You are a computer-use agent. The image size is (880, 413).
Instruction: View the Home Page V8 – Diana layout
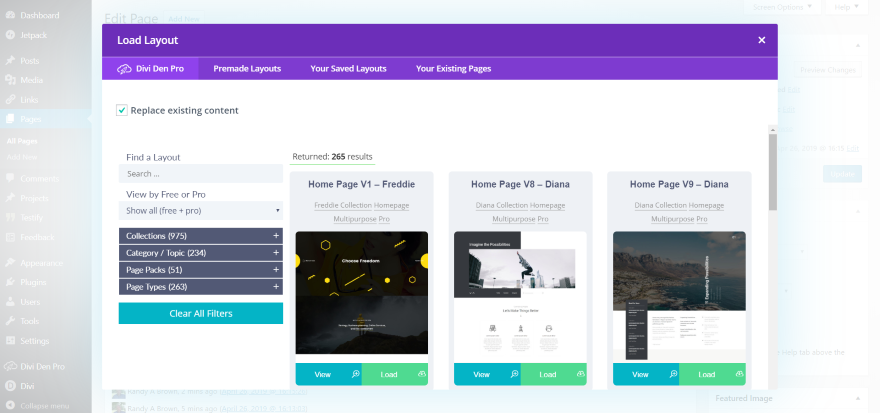(x=488, y=374)
